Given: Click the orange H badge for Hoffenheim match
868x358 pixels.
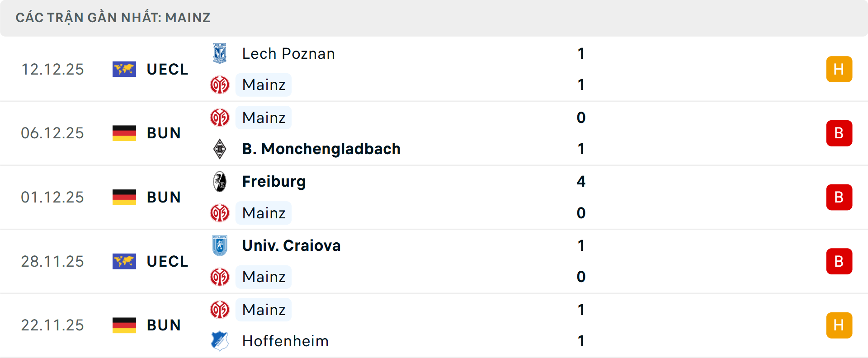Looking at the screenshot, I should click(839, 325).
